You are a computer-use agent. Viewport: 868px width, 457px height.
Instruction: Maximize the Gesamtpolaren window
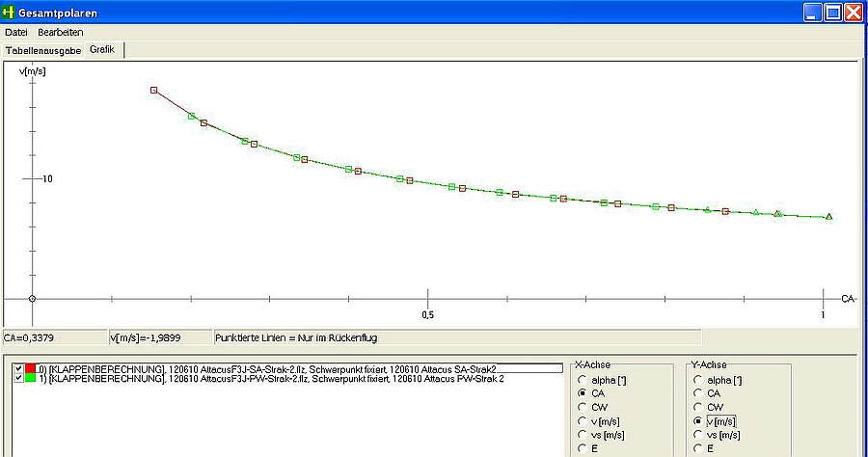pos(833,13)
